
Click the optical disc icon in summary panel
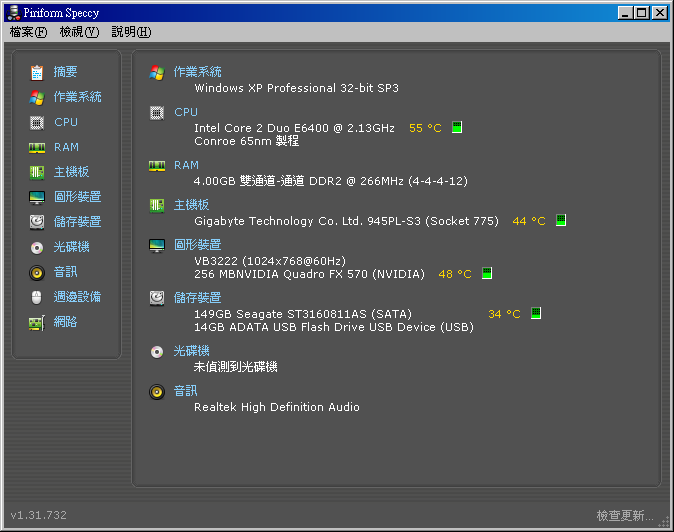click(x=157, y=352)
